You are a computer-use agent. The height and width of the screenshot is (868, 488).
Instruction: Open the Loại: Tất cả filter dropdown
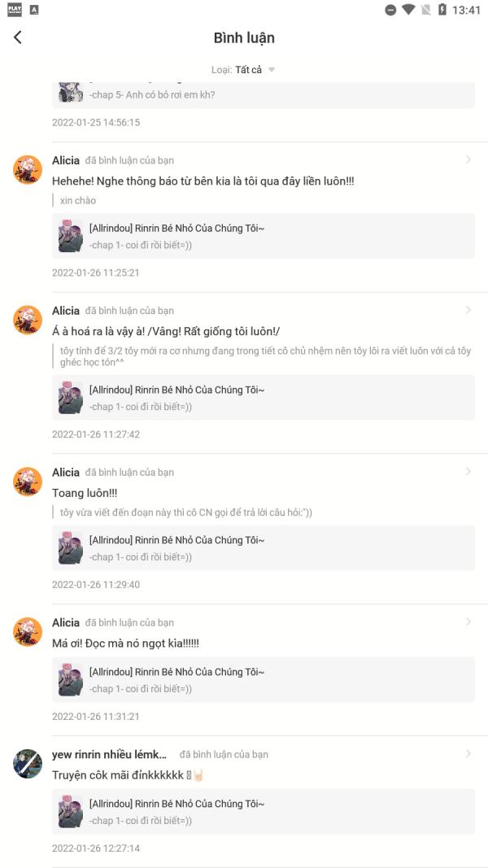(x=243, y=70)
